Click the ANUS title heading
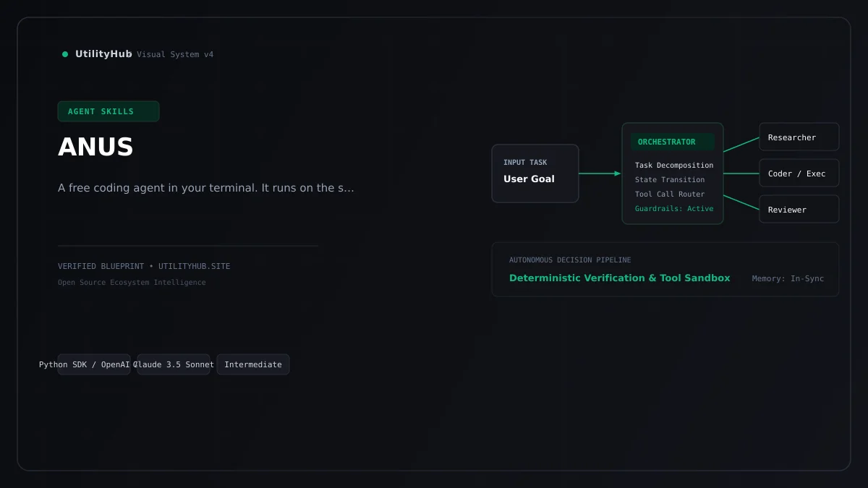Viewport: 868px width, 488px height. coord(95,147)
